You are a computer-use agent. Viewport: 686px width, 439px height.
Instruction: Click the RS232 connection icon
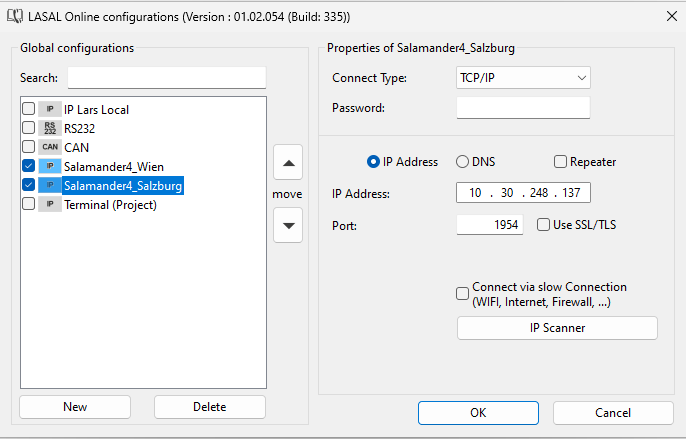coord(50,128)
